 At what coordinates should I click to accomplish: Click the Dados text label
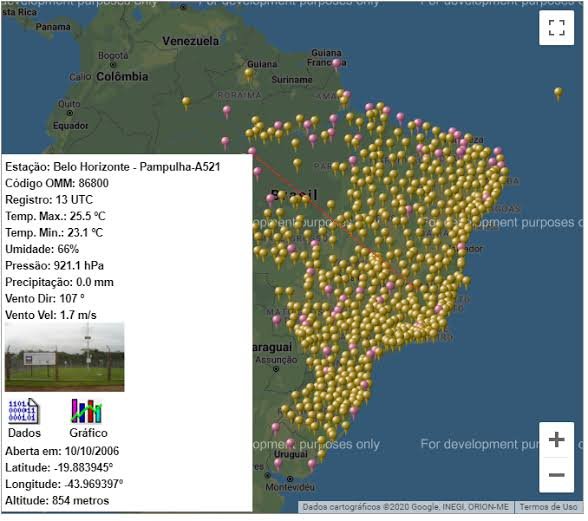[24, 434]
